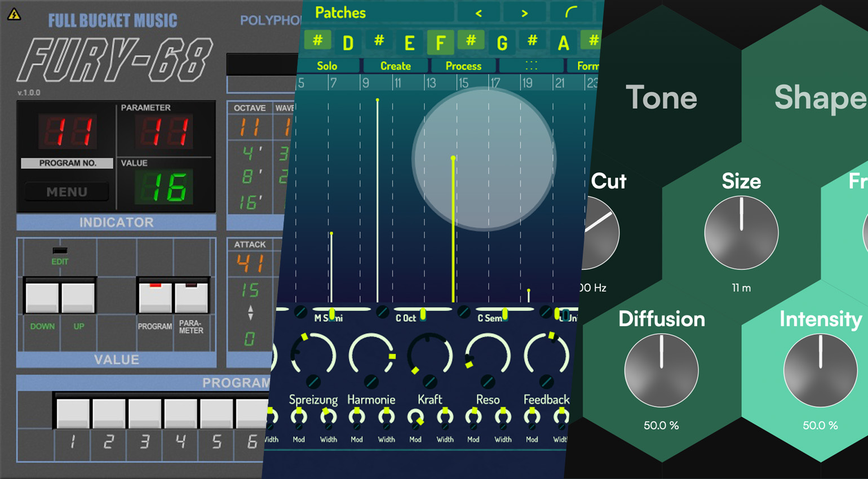The height and width of the screenshot is (479, 868).
Task: Click the warning triangle icon on FURY-68
Action: point(15,13)
